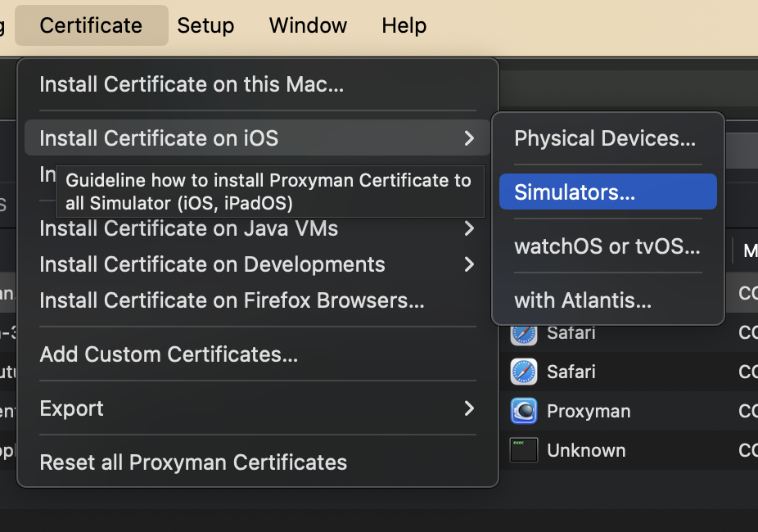Expand the Export submenu chevron
Viewport: 758px width, 532px height.
[469, 408]
